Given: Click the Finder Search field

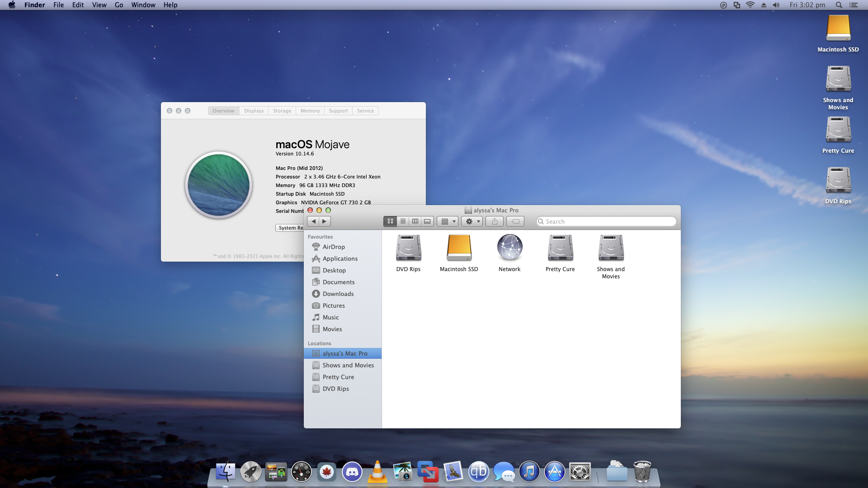Looking at the screenshot, I should pyautogui.click(x=606, y=221).
